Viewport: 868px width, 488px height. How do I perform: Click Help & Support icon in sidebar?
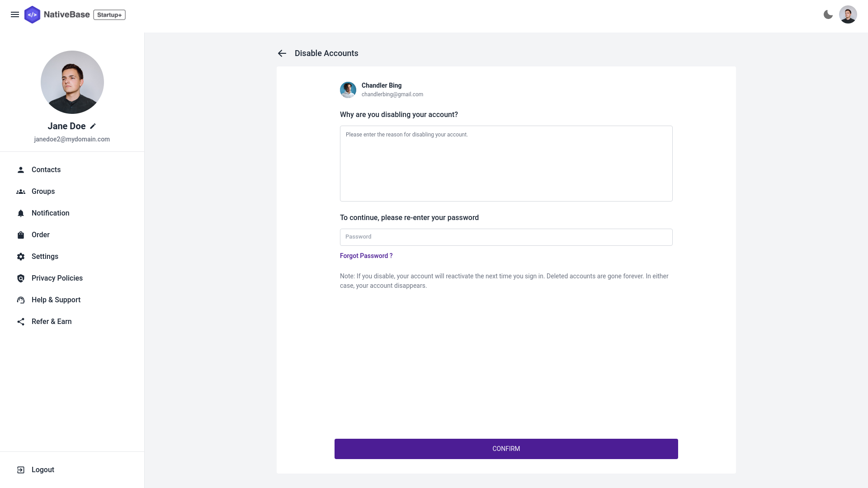point(21,300)
